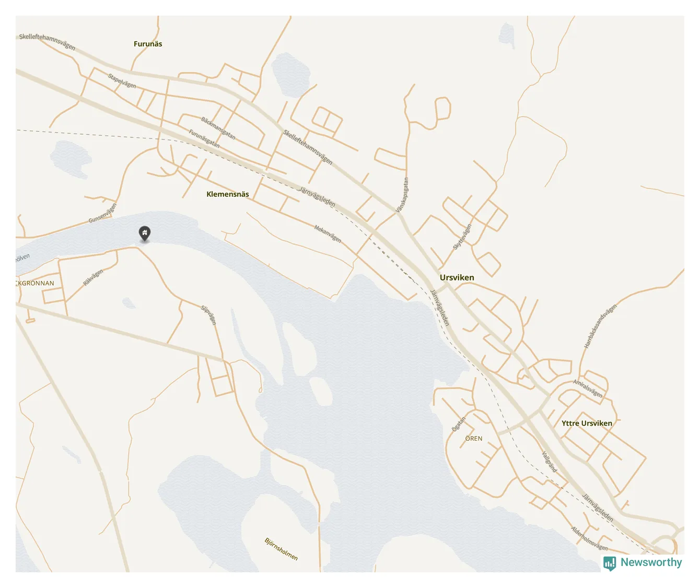
Task: Click the Amiralsvägen street label
Action: [x=588, y=389]
